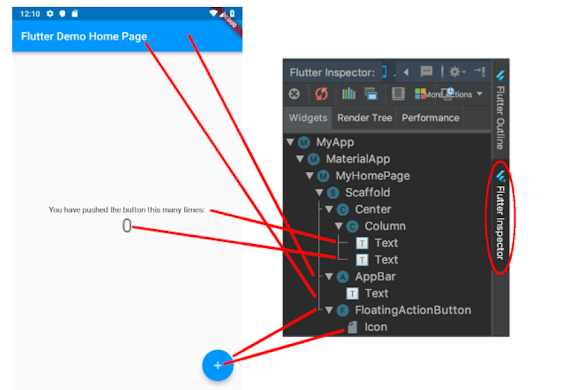This screenshot has width=583, height=390.
Task: Open the Flutter Outline side tab
Action: coord(500,110)
